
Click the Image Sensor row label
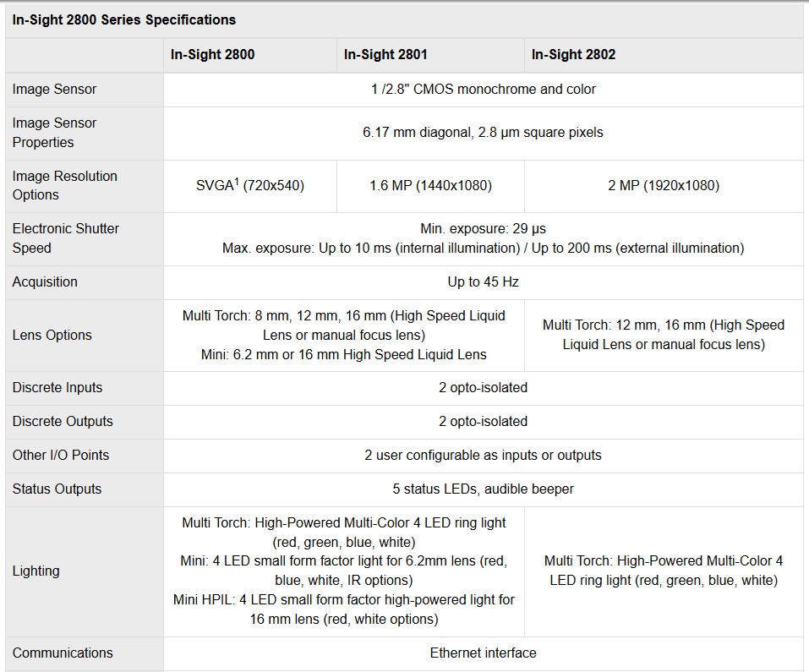pos(54,90)
